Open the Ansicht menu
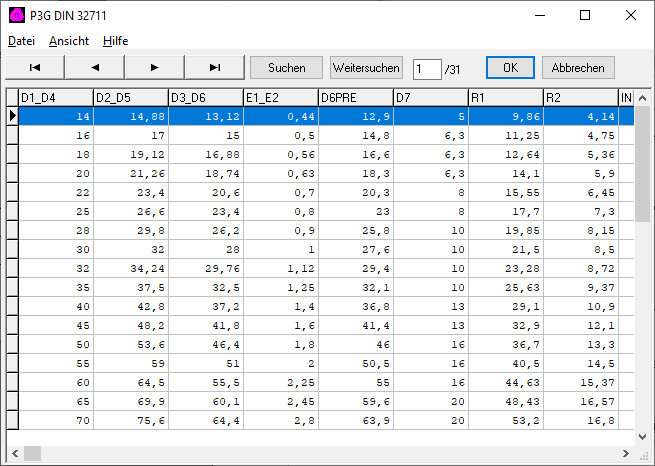Image resolution: width=655 pixels, height=466 pixels. (x=69, y=41)
